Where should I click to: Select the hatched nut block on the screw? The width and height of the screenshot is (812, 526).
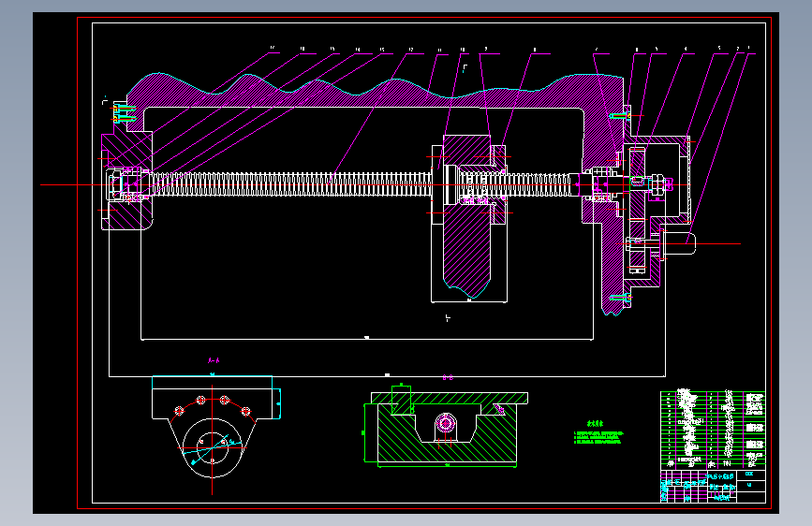click(466, 217)
